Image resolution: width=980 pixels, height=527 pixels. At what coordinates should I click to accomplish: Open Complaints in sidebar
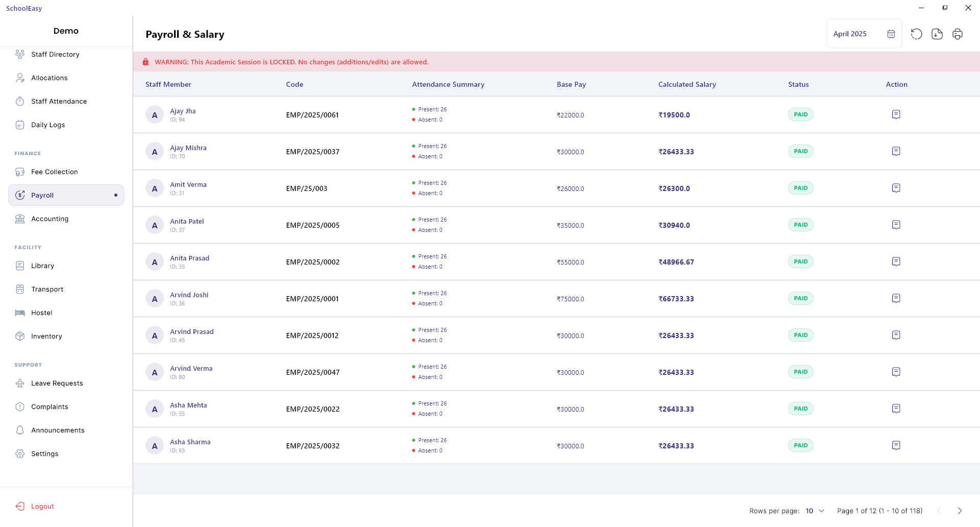pos(66,406)
